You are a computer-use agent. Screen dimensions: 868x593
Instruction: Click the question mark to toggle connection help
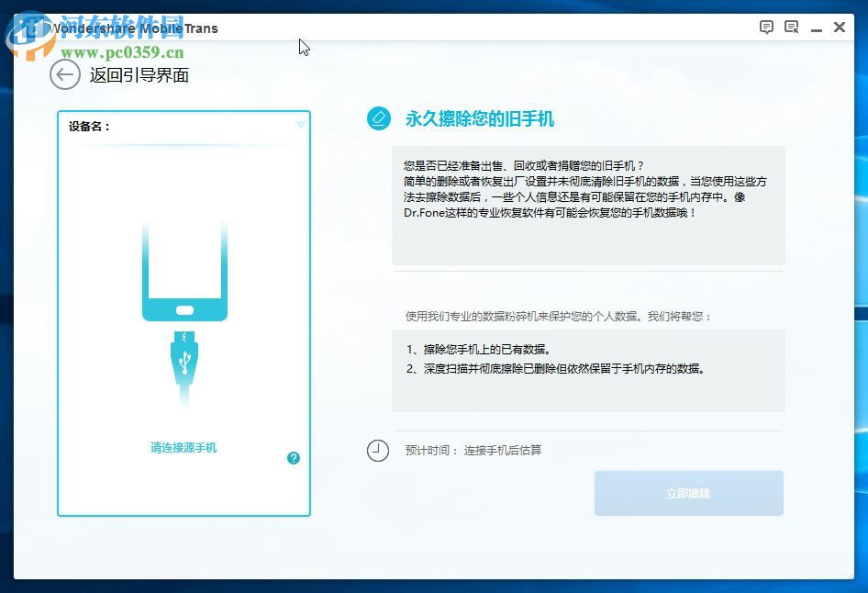[294, 457]
